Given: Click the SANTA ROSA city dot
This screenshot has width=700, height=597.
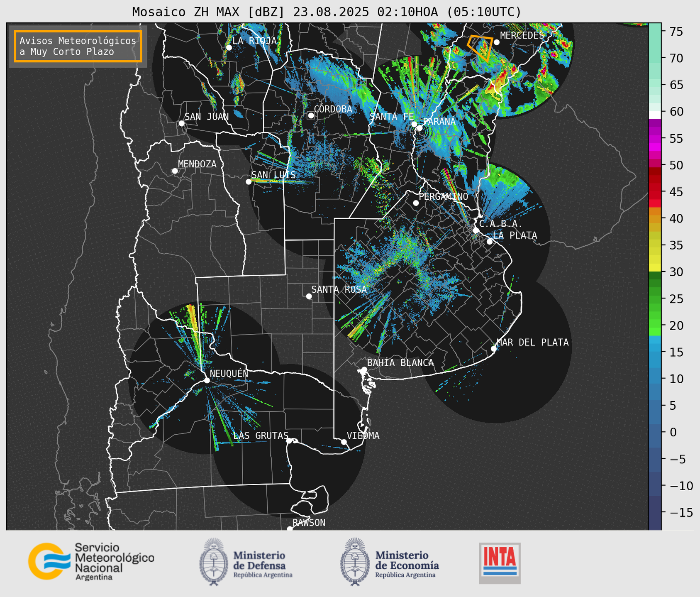Looking at the screenshot, I should coord(309,296).
